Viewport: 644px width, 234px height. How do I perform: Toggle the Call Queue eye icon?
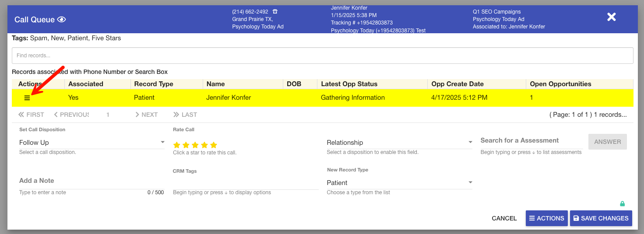tap(62, 20)
